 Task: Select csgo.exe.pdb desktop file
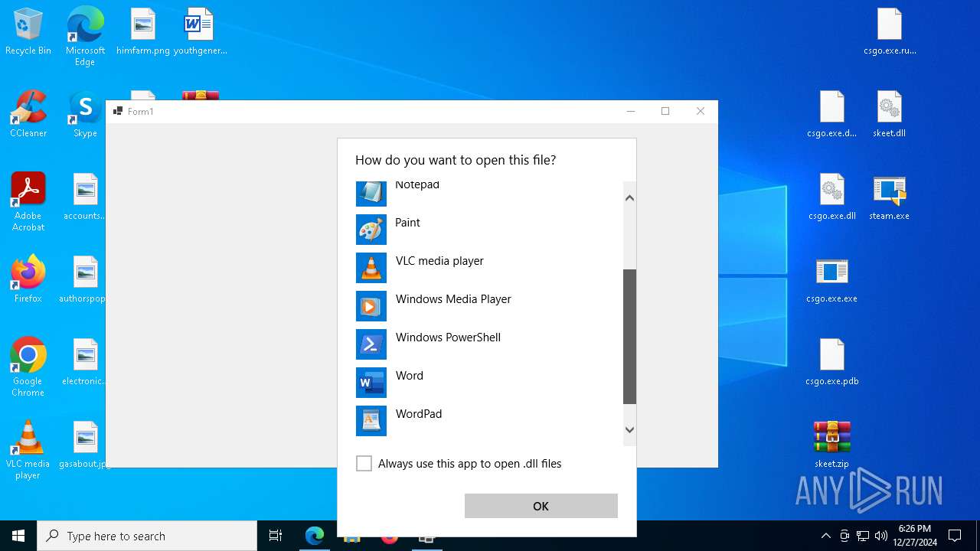click(832, 363)
